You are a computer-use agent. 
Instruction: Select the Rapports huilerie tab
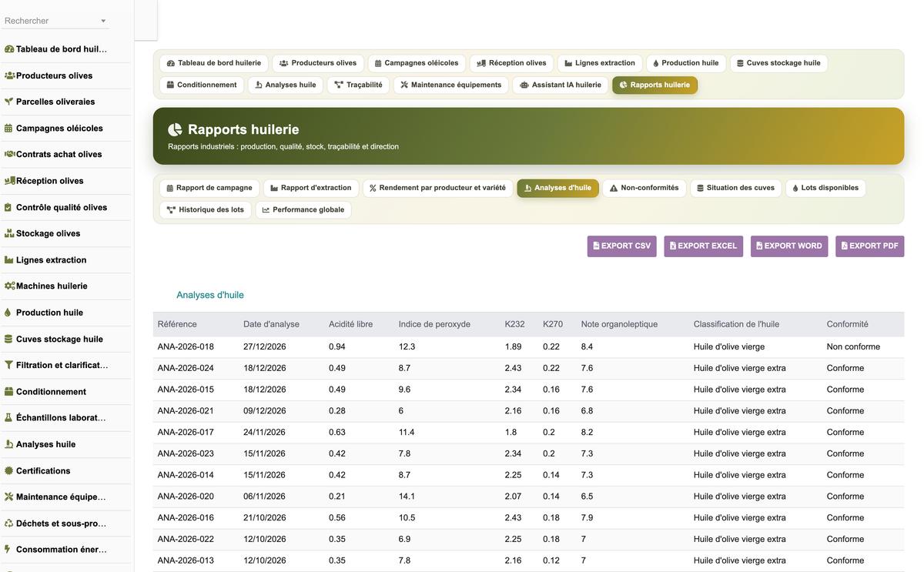[654, 85]
